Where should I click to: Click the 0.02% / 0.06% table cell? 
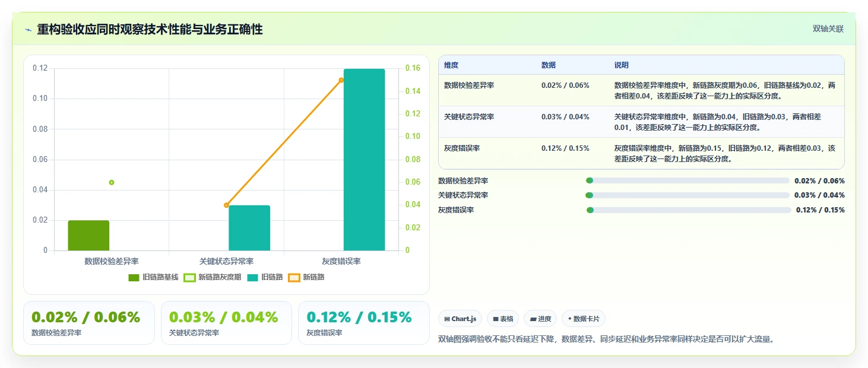(565, 85)
